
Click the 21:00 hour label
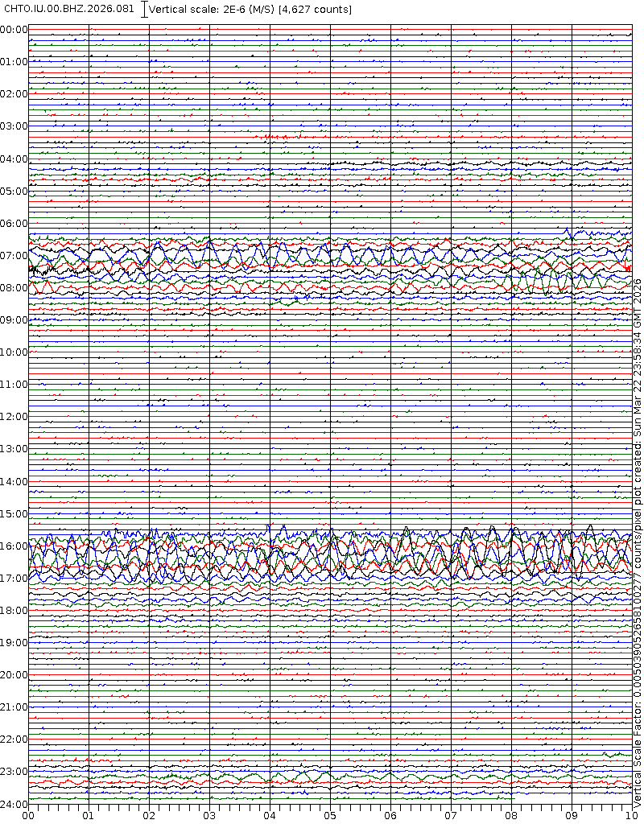pos(14,707)
